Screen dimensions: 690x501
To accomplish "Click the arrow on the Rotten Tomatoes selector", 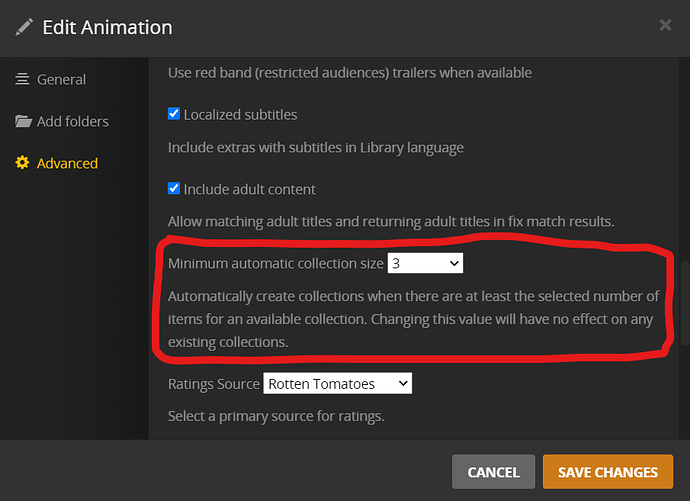I will pos(402,383).
